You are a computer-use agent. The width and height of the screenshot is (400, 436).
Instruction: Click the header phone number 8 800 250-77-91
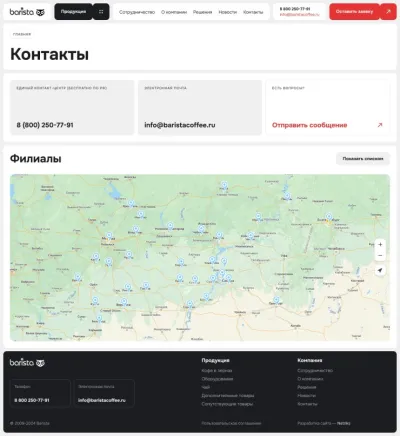pos(295,9)
